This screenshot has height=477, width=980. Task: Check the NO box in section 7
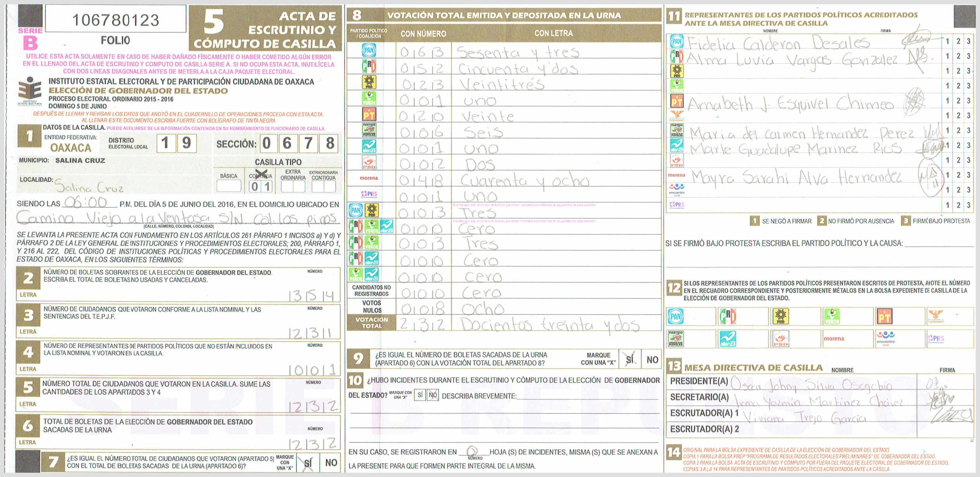(331, 462)
